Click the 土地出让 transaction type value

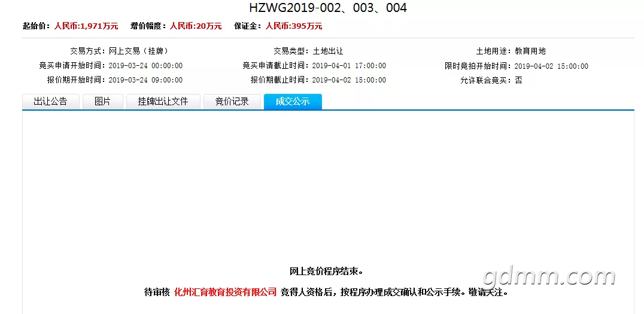328,51
